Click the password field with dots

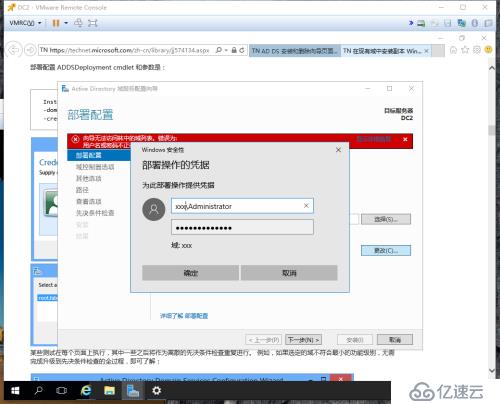coord(242,227)
